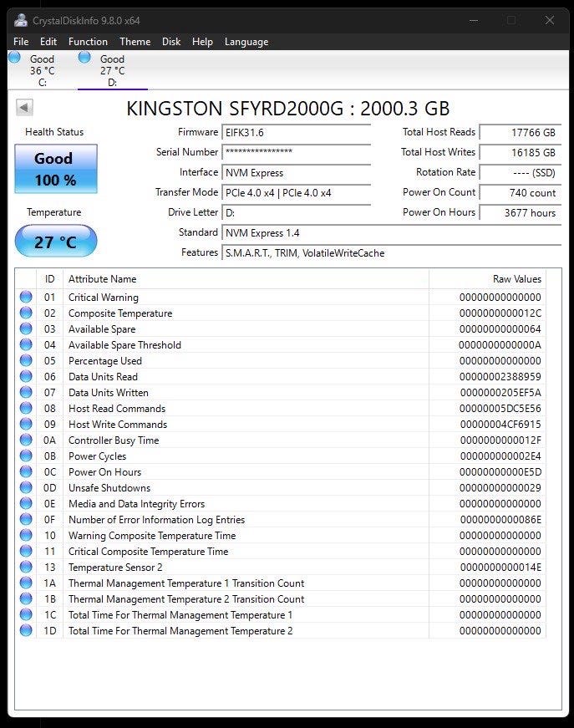Click the Attribute Name column header
The height and width of the screenshot is (728, 574).
click(246, 278)
